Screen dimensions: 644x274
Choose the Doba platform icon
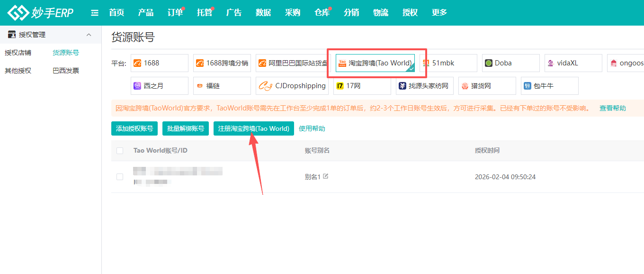coord(489,63)
